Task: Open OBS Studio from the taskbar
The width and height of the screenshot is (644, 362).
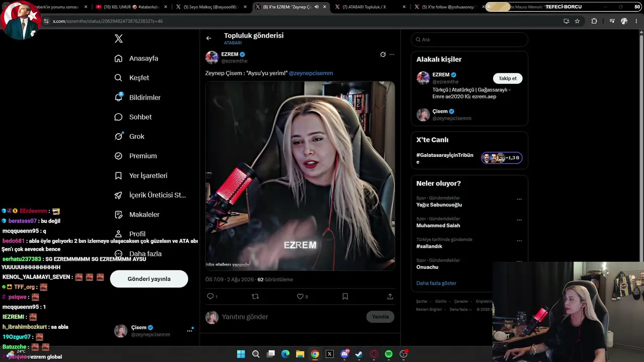Action: pos(404,354)
